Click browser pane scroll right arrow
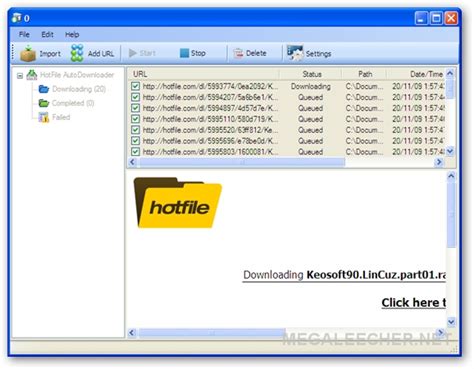The width and height of the screenshot is (474, 369). click(440, 333)
